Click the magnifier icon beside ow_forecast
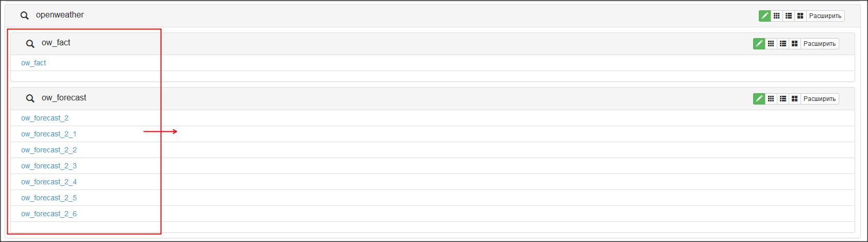 [x=30, y=98]
